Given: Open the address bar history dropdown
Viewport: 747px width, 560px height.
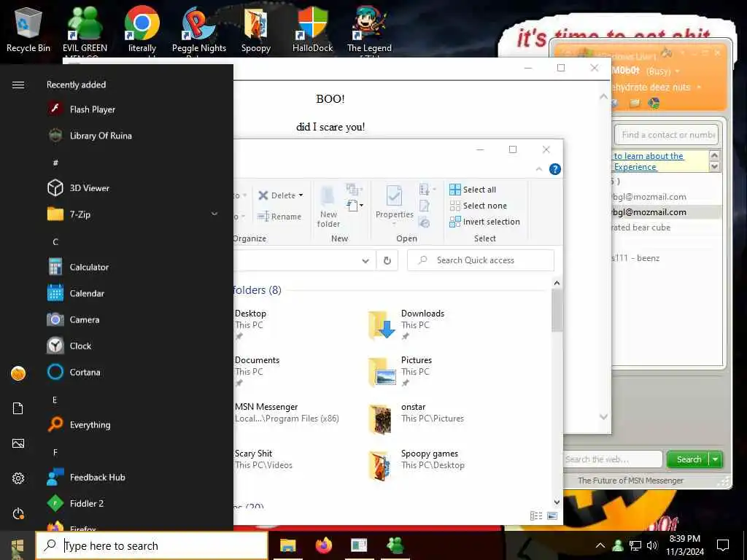Looking at the screenshot, I should click(x=365, y=260).
